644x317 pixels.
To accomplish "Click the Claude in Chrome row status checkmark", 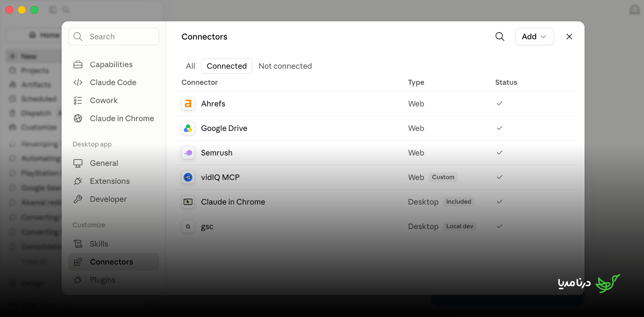I will (x=500, y=202).
